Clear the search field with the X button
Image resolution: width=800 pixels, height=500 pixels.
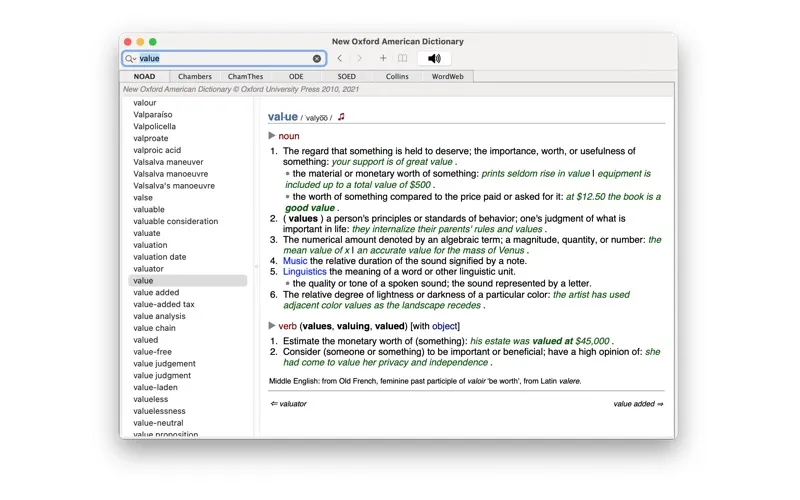317,59
